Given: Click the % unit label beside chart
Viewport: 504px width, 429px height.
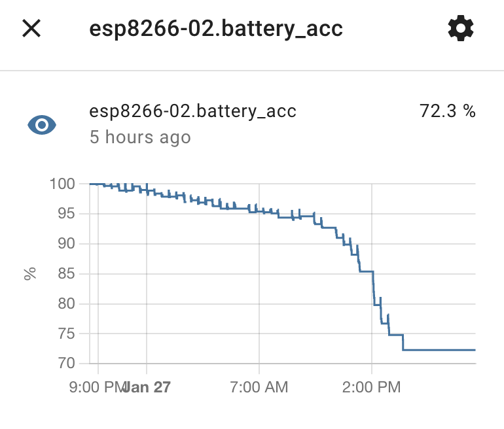Looking at the screenshot, I should [29, 273].
